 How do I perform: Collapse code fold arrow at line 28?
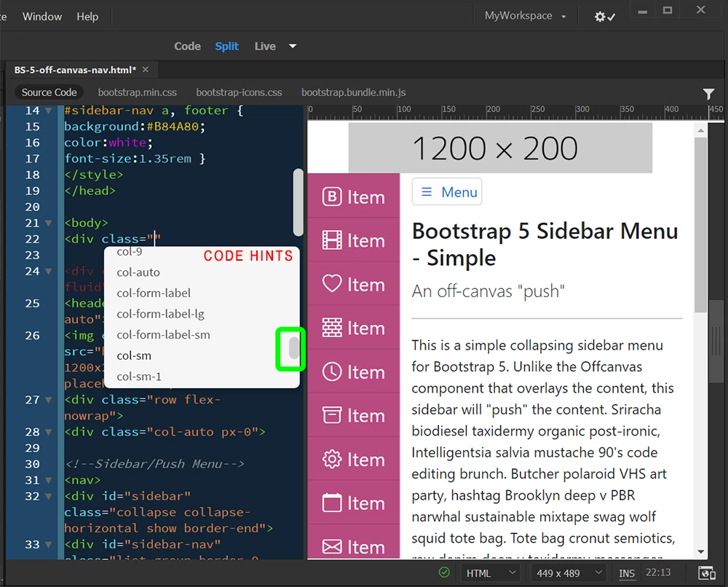pyautogui.click(x=48, y=432)
